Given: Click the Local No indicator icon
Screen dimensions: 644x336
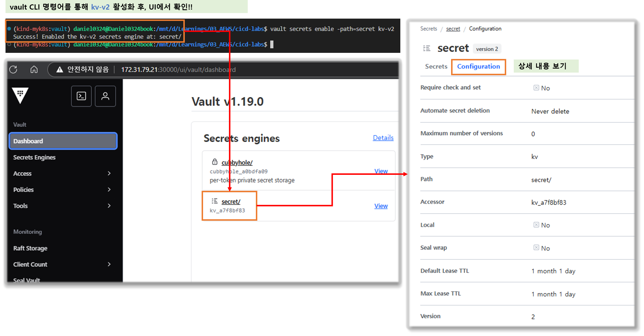Looking at the screenshot, I should pyautogui.click(x=536, y=225).
